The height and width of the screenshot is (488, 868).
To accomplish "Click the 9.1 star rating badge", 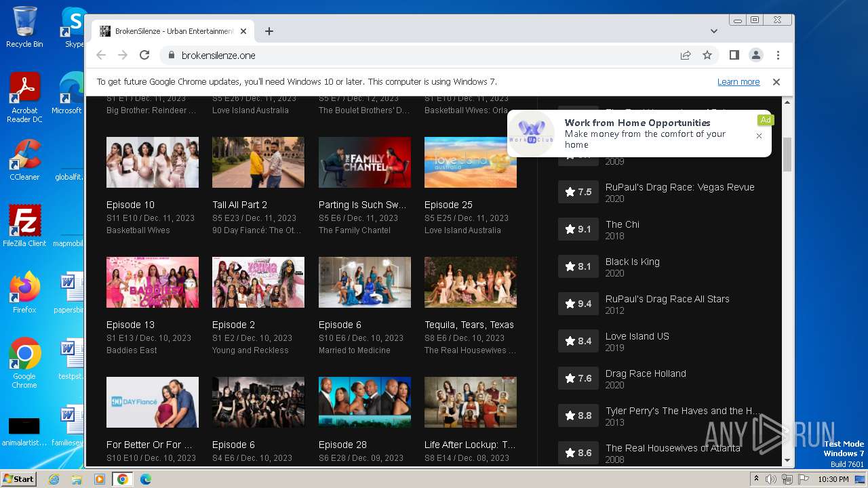I will (578, 229).
